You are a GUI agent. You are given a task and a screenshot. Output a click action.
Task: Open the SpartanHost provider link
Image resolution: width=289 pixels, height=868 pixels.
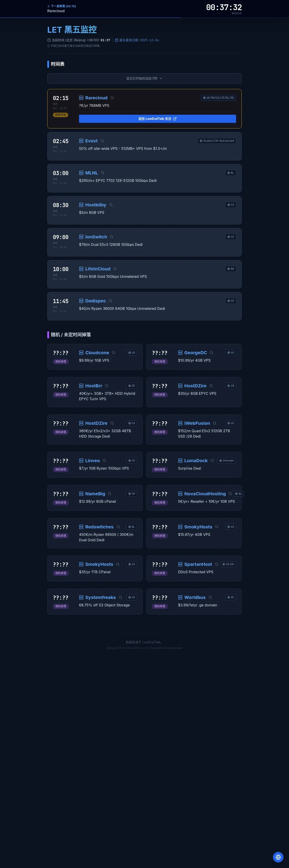[198, 564]
